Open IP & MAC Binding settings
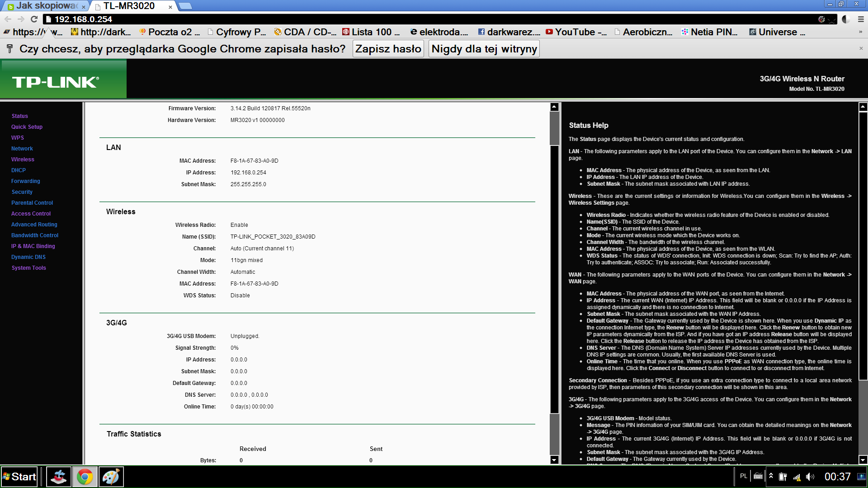Screen dimensions: 868x488 [33, 246]
